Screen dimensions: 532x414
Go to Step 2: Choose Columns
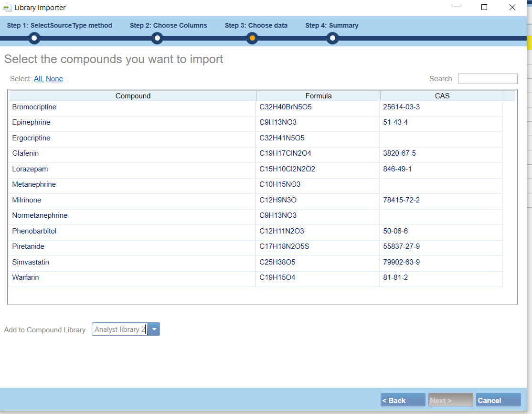click(169, 26)
